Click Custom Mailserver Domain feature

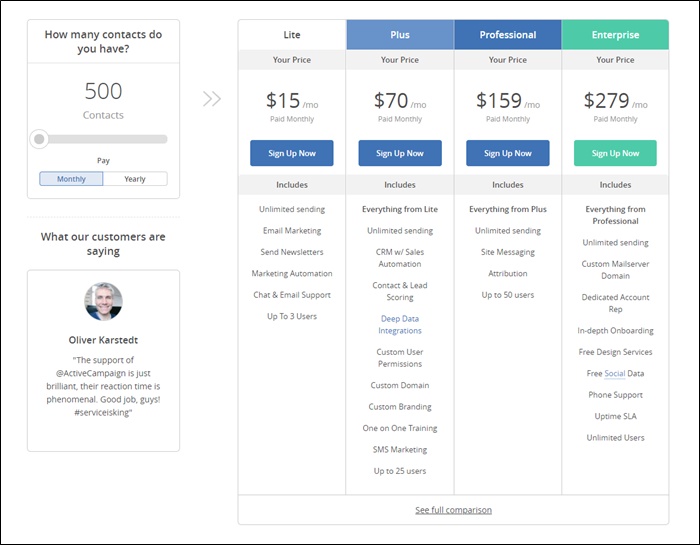pos(615,270)
